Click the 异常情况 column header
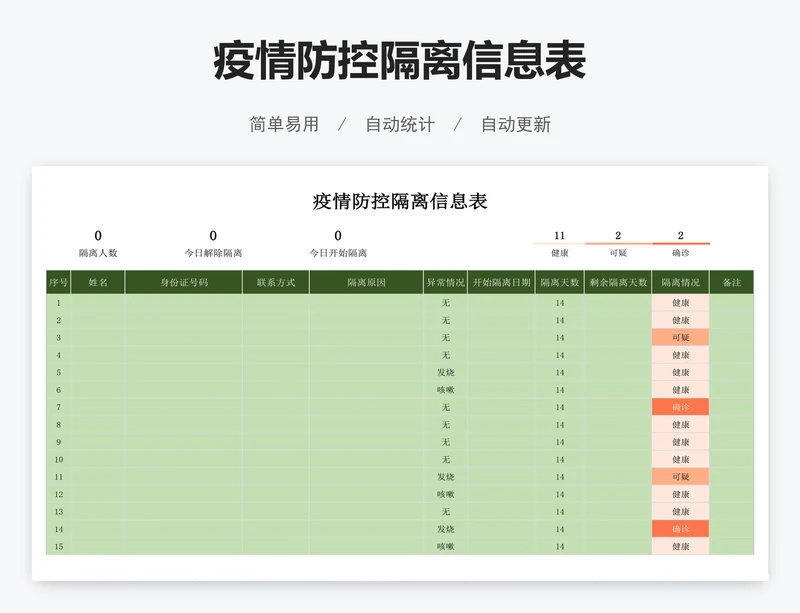The height and width of the screenshot is (613, 800). point(445,282)
